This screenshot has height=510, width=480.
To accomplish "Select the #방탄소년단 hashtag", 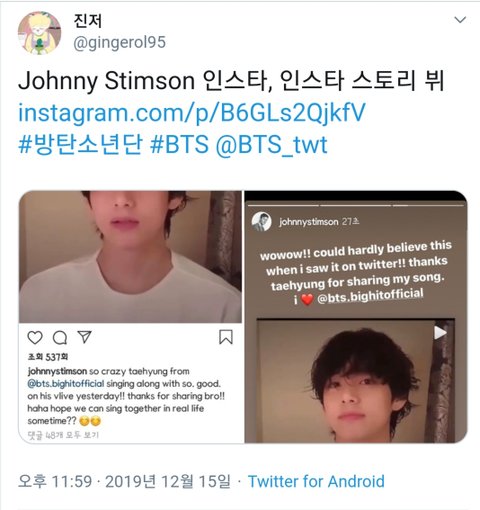I will (x=80, y=145).
